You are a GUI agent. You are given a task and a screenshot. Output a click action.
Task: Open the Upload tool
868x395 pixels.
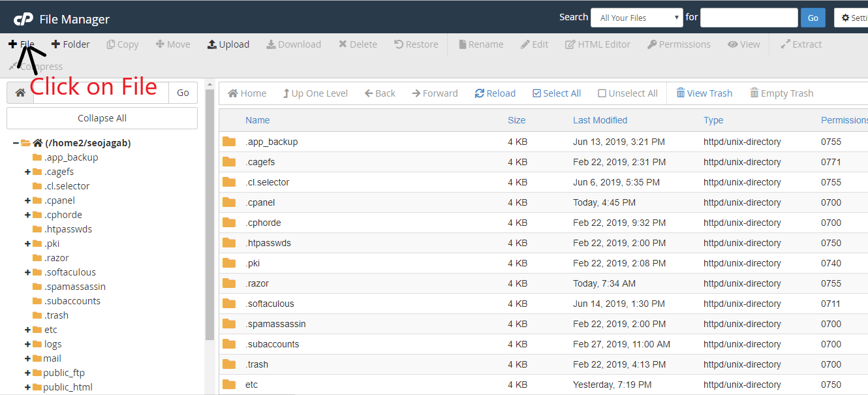(228, 44)
